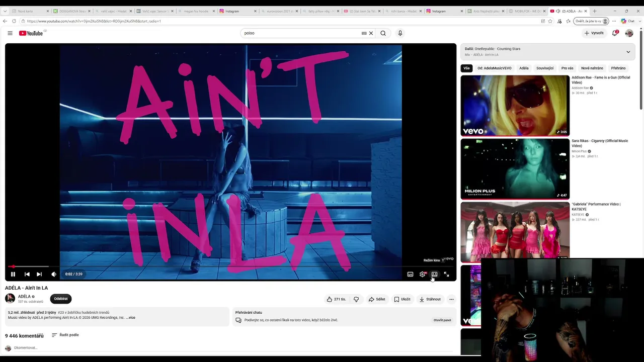
Task: Open the YouTube guide hamburger menu
Action: point(10,33)
